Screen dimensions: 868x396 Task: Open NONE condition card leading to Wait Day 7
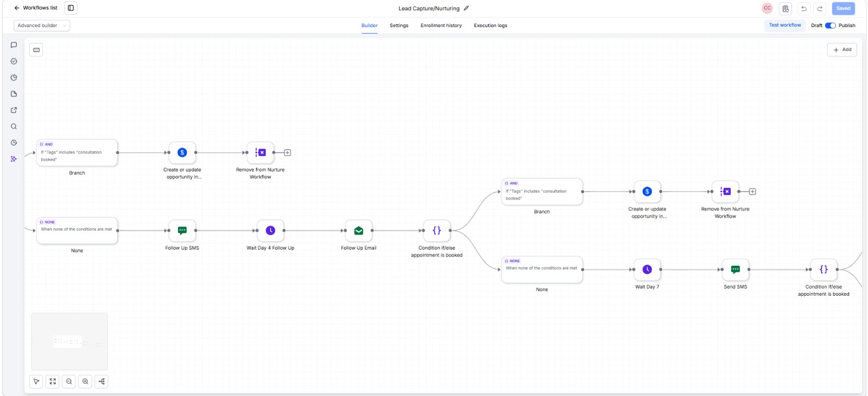(x=542, y=270)
